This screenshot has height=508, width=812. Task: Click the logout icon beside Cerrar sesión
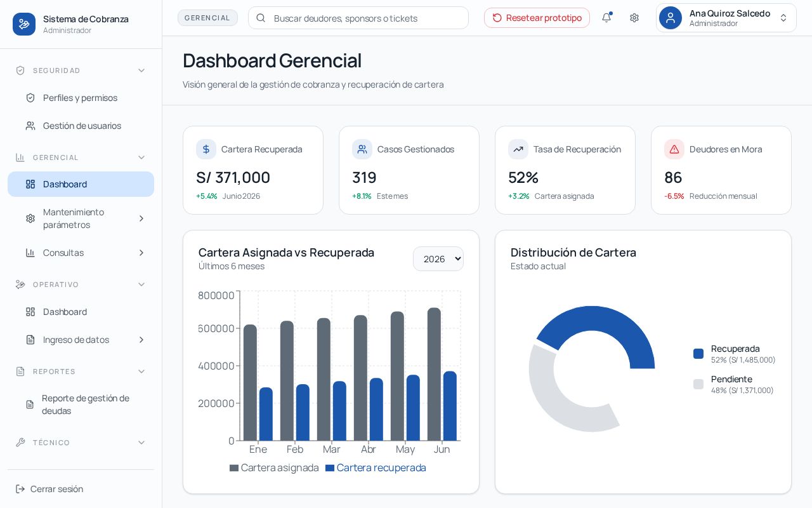[x=20, y=489]
